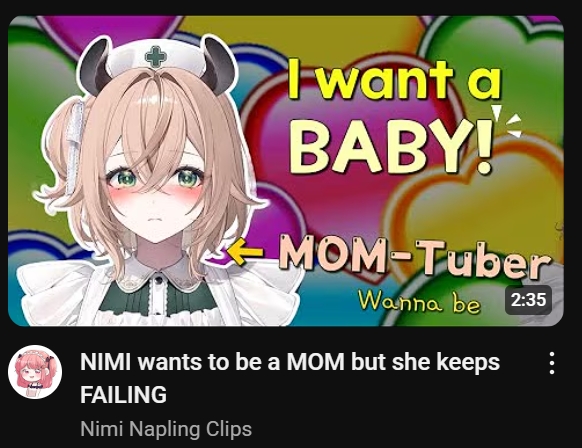Image resolution: width=582 pixels, height=448 pixels.
Task: Open video titled NIMI wants to be a MOM
Action: (x=290, y=377)
